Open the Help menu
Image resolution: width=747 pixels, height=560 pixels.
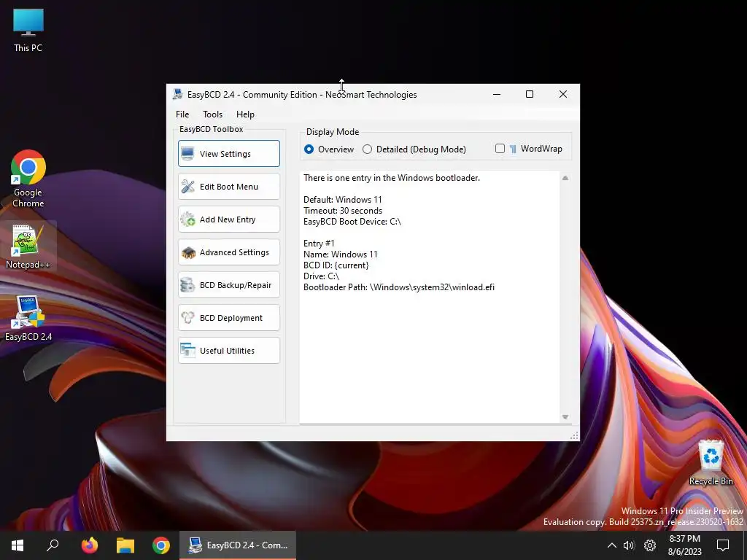[245, 114]
